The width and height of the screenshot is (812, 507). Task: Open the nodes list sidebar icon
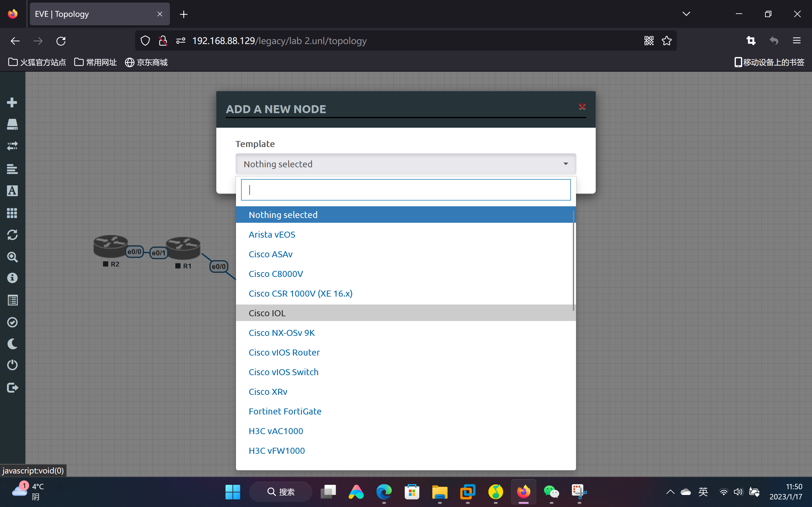(12, 124)
